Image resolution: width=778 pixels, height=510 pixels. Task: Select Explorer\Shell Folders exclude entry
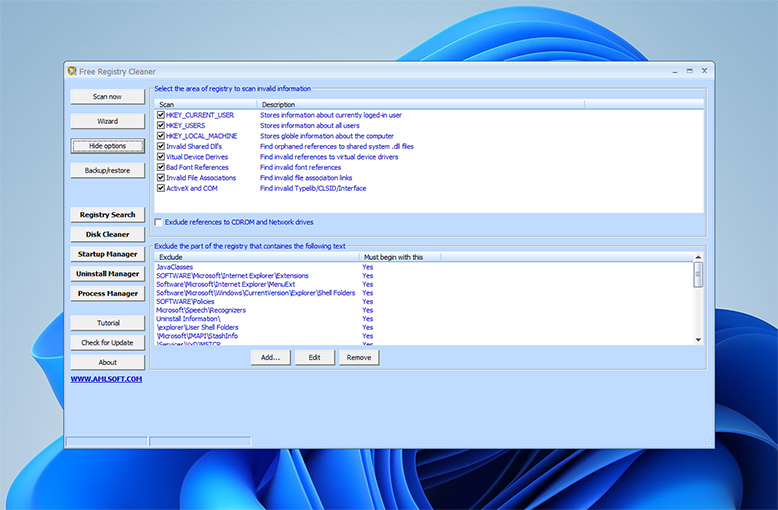(256, 293)
